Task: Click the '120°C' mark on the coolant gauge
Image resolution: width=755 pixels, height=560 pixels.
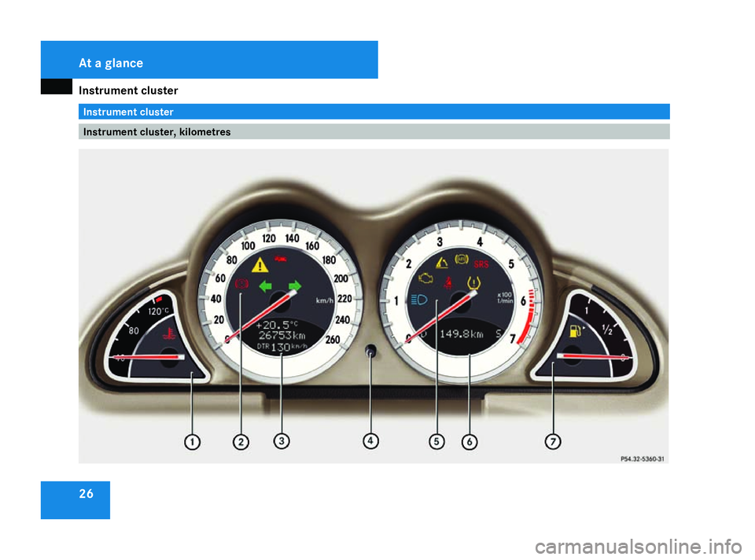Action: pyautogui.click(x=158, y=311)
